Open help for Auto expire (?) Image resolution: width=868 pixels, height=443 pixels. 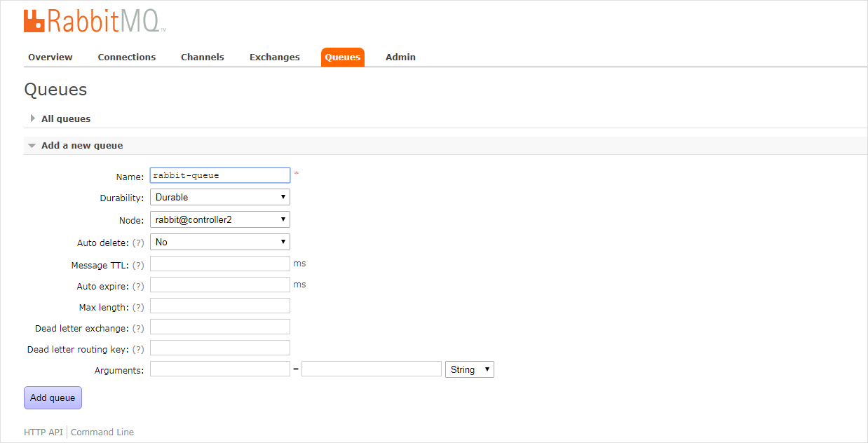138,287
